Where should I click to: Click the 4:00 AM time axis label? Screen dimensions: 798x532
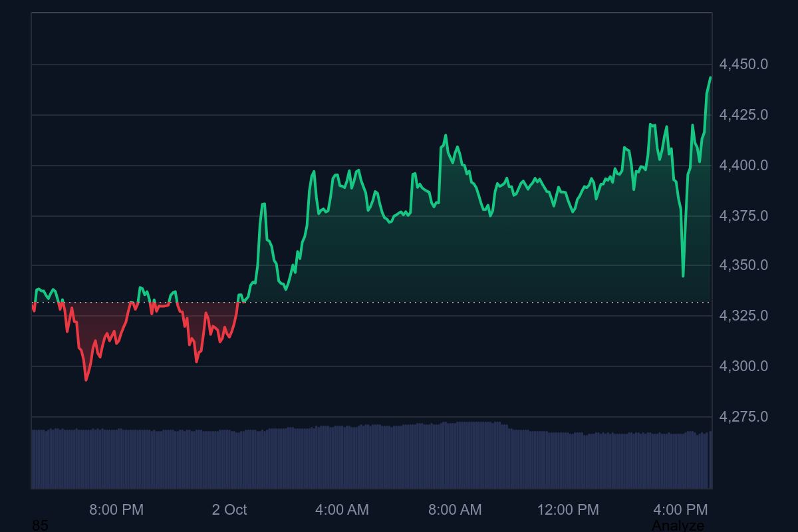pos(342,510)
